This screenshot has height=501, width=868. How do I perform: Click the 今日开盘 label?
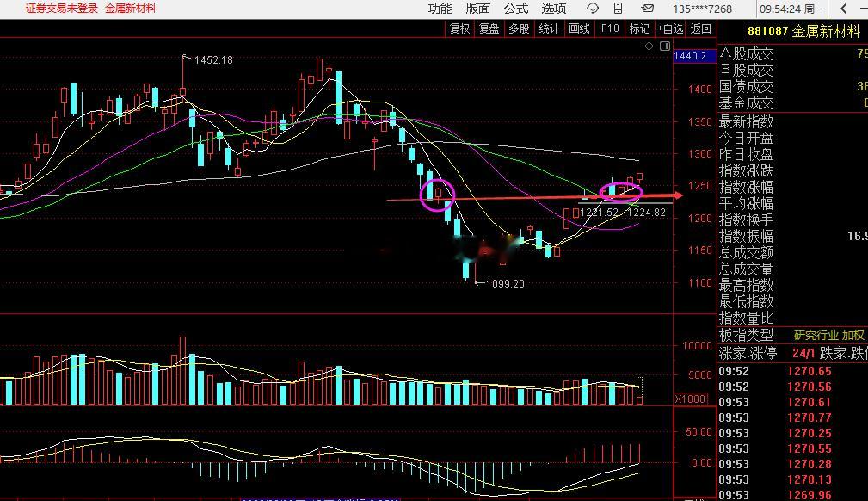pos(746,138)
